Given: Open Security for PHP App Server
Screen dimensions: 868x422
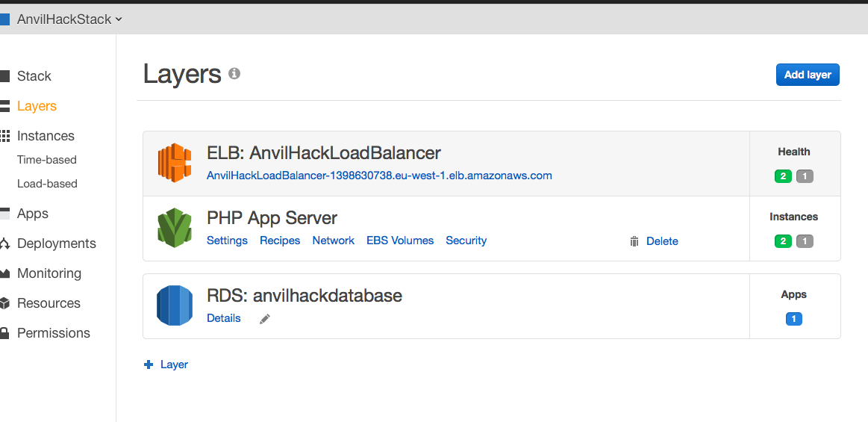Looking at the screenshot, I should [x=466, y=241].
